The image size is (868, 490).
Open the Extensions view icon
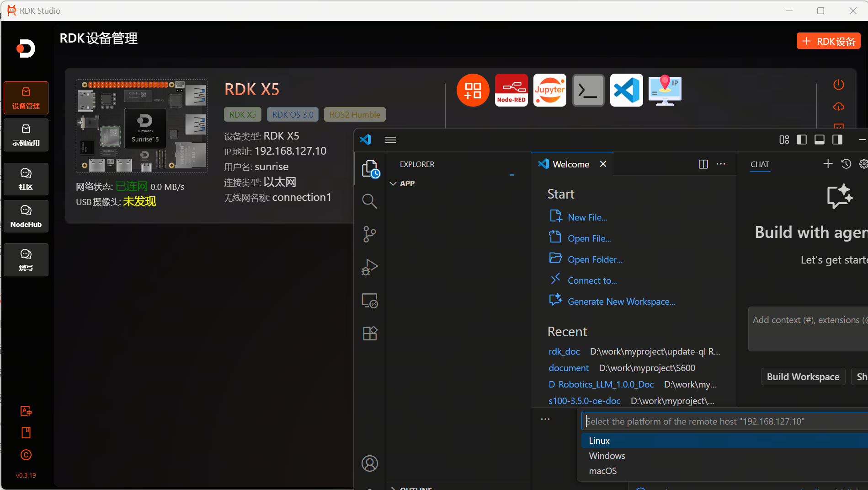pos(369,333)
